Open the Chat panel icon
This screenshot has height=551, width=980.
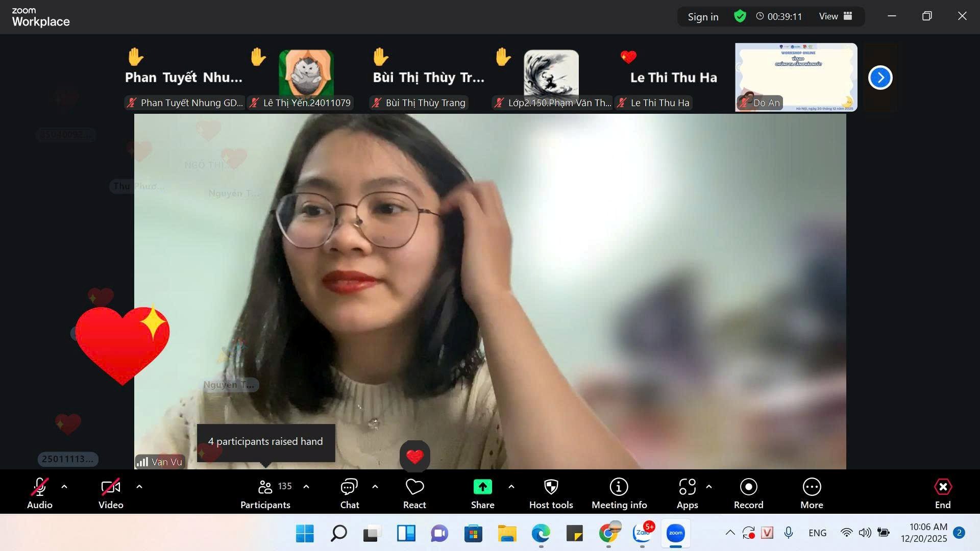[349, 487]
